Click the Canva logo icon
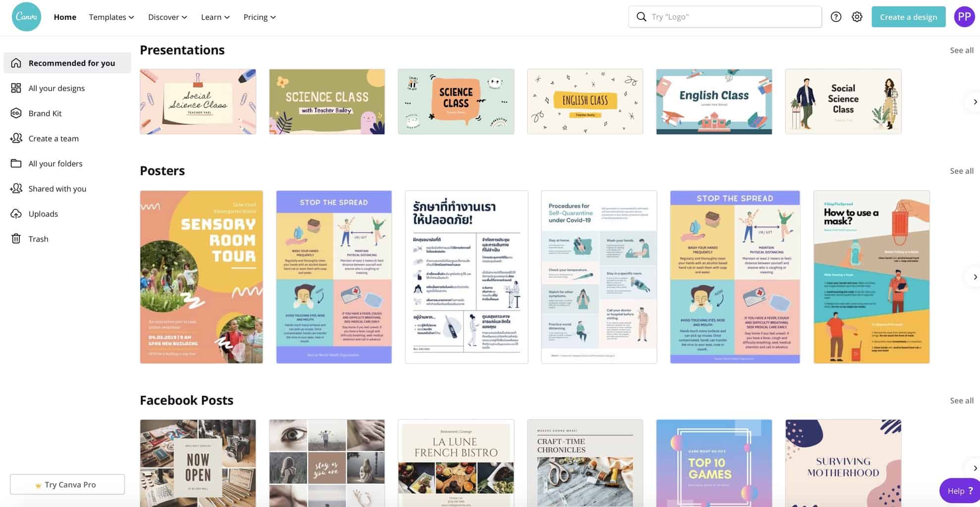Screen dimensions: 980x507 click(26, 17)
